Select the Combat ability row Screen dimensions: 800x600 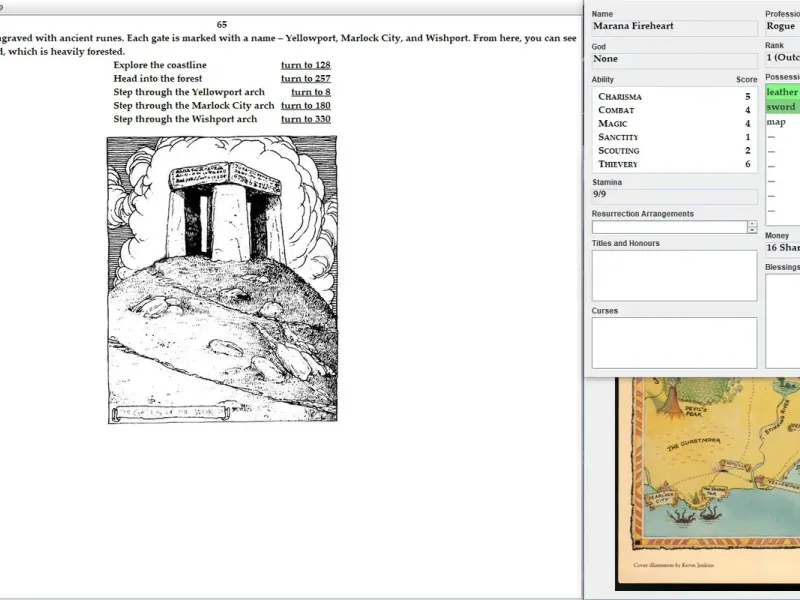(x=674, y=110)
